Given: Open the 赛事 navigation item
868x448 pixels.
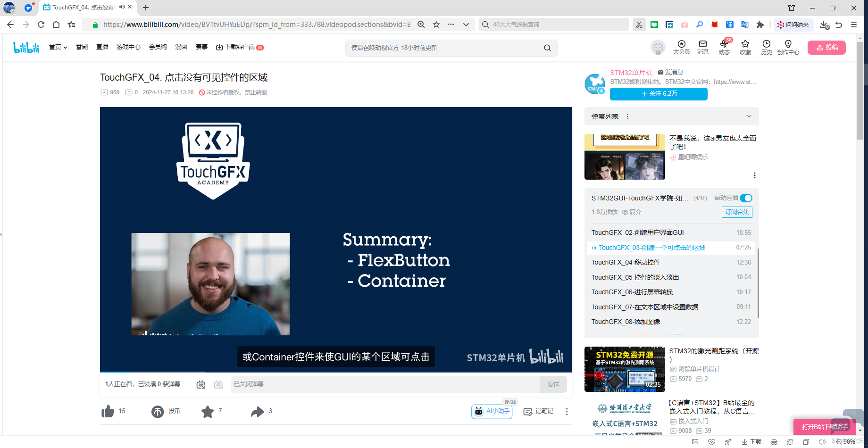Looking at the screenshot, I should coord(201,47).
